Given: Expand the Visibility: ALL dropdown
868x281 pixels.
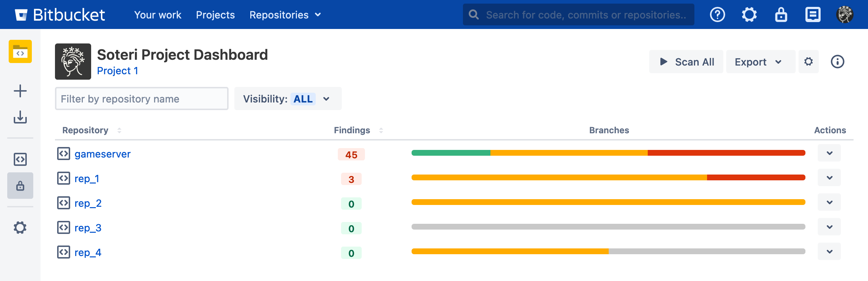Looking at the screenshot, I should 288,99.
